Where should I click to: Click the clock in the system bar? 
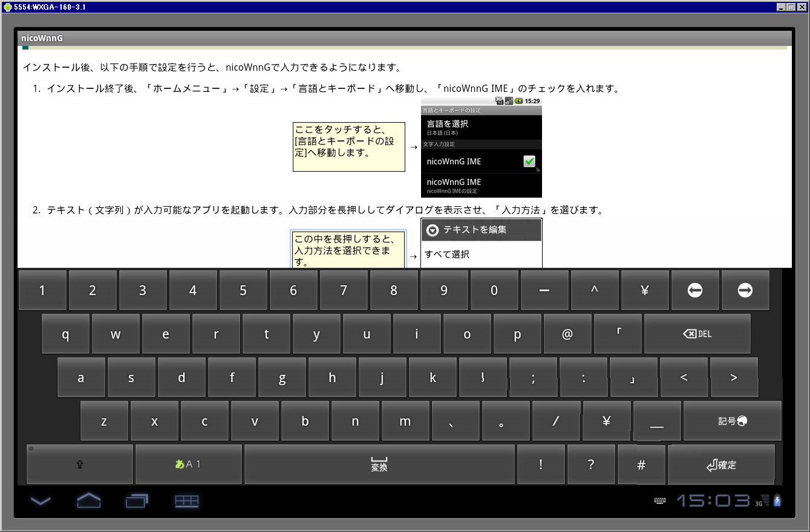[713, 501]
